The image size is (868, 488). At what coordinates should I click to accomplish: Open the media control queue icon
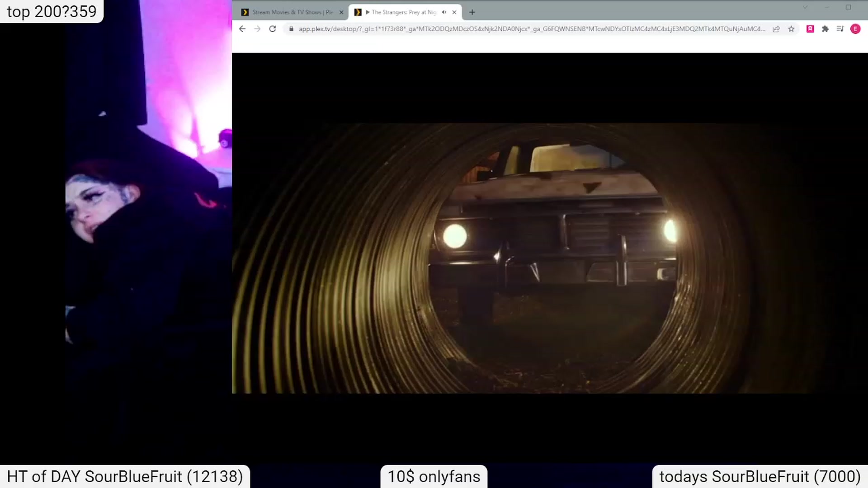coord(840,29)
